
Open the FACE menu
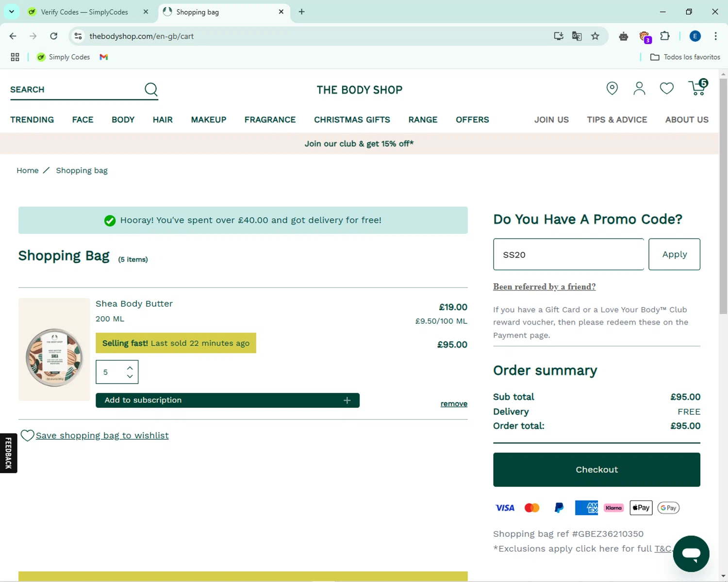point(83,120)
